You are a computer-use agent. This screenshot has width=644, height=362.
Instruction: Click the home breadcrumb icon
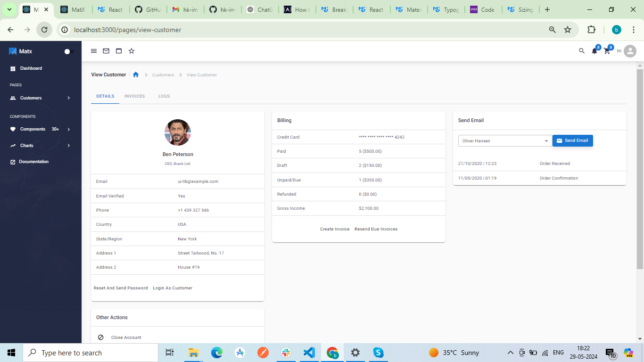point(136,74)
